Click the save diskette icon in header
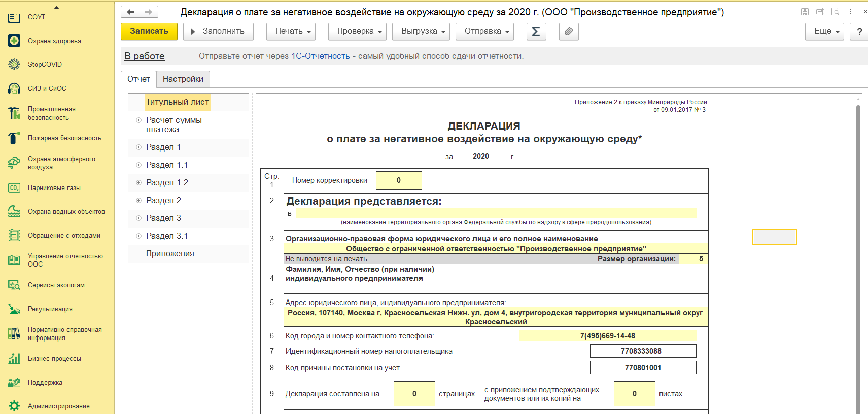Image resolution: width=868 pixels, height=414 pixels. [805, 12]
